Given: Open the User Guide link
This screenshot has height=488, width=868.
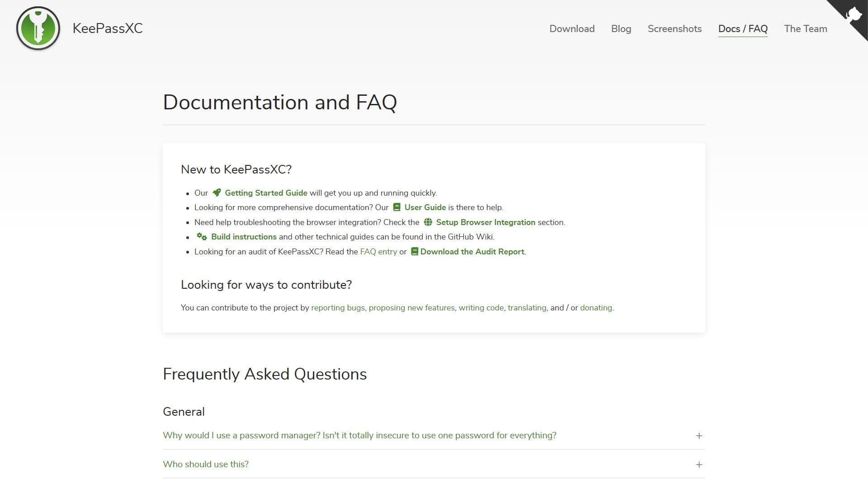Looking at the screenshot, I should 425,207.
